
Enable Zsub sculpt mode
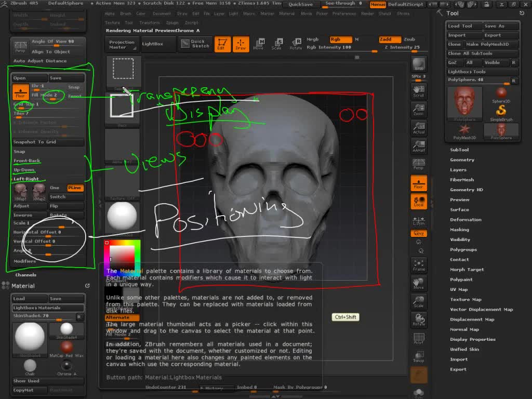[410, 39]
